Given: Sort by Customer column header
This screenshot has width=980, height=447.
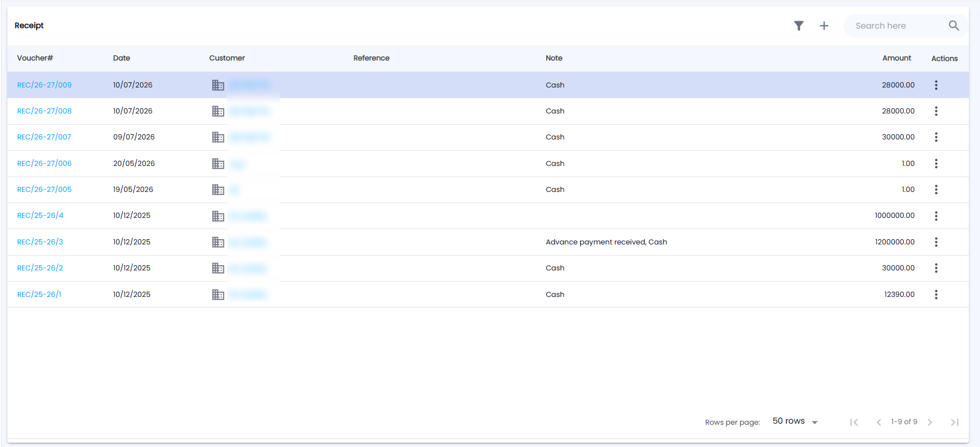Looking at the screenshot, I should point(227,58).
